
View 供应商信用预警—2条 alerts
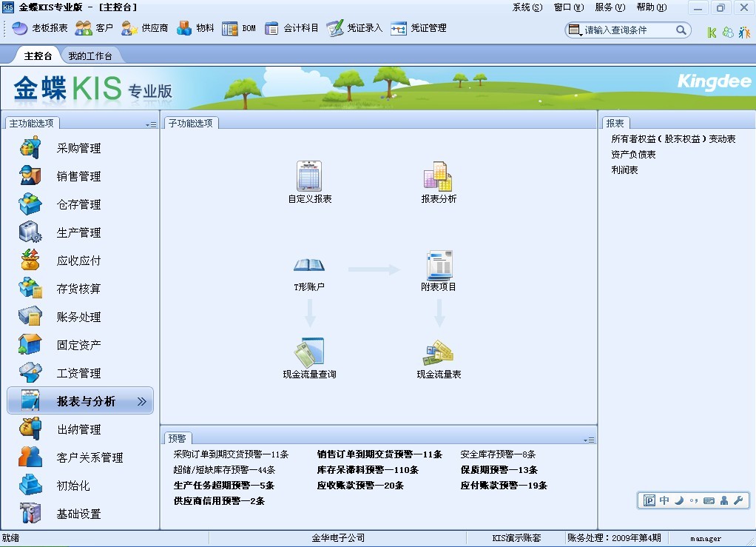click(x=219, y=500)
